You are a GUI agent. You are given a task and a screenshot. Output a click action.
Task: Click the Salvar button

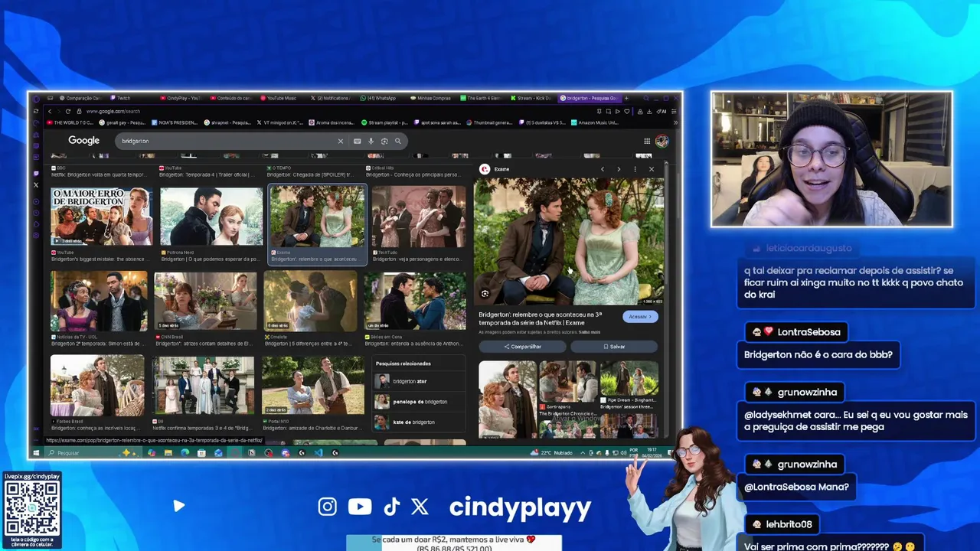pyautogui.click(x=614, y=347)
